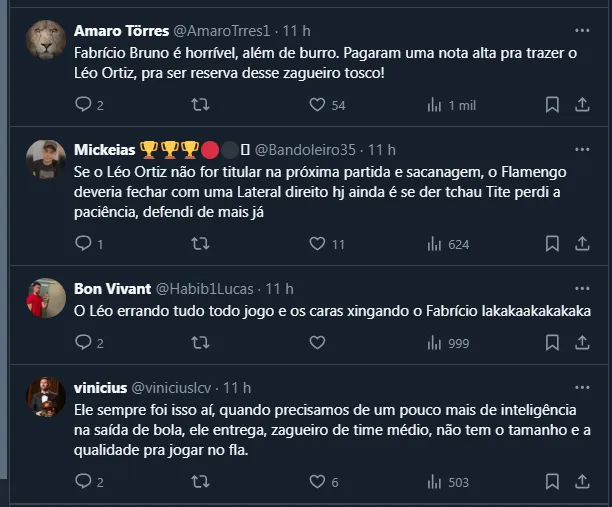Screen dimensions: 612x507
Task: Click Bon Vivant's profile picture
Action: [46, 297]
